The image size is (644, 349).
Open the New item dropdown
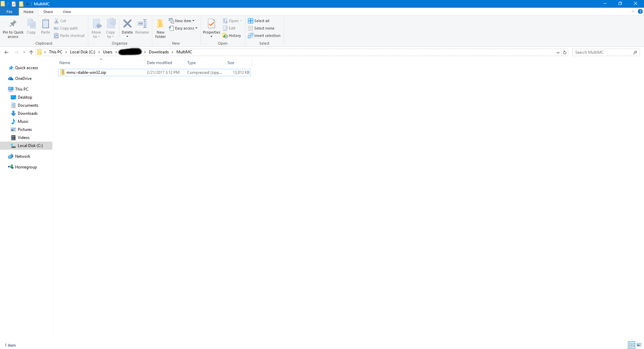pyautogui.click(x=181, y=21)
